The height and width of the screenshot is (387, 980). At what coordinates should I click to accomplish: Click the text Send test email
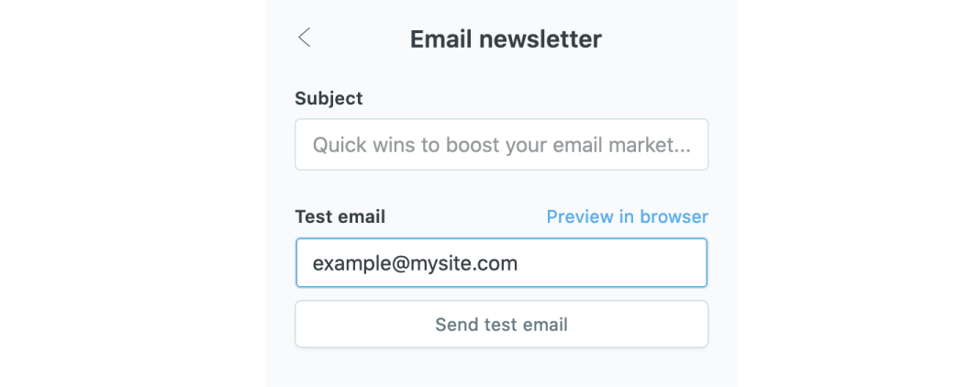(501, 325)
